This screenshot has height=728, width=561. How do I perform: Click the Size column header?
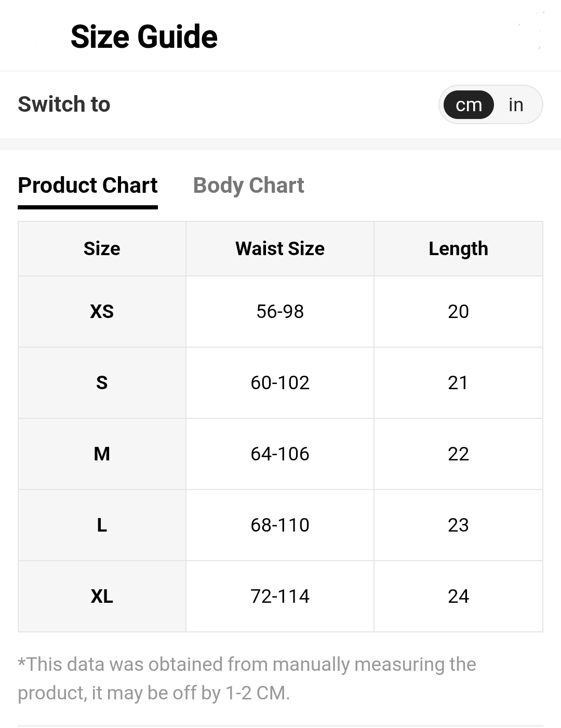tap(102, 248)
